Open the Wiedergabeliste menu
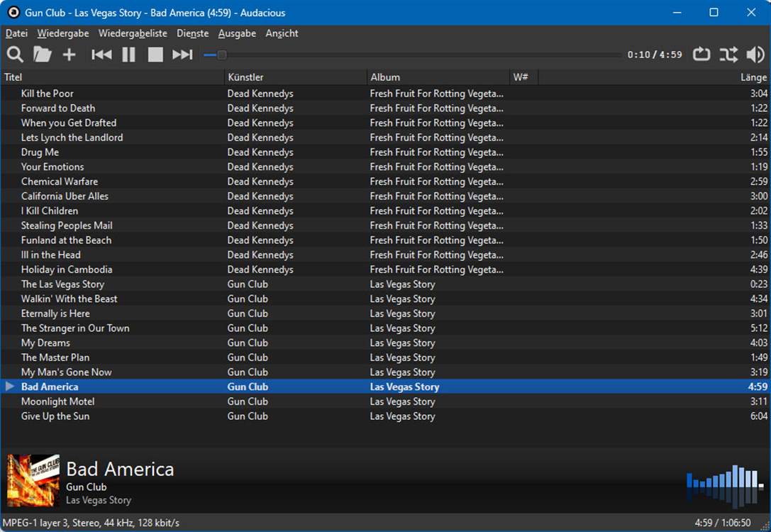 coord(133,33)
